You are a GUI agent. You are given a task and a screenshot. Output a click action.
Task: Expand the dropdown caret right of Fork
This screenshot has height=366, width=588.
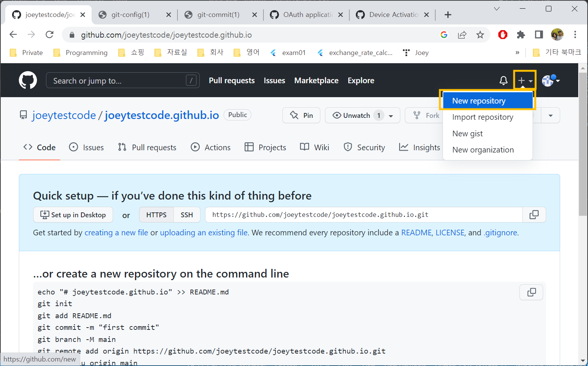(551, 115)
